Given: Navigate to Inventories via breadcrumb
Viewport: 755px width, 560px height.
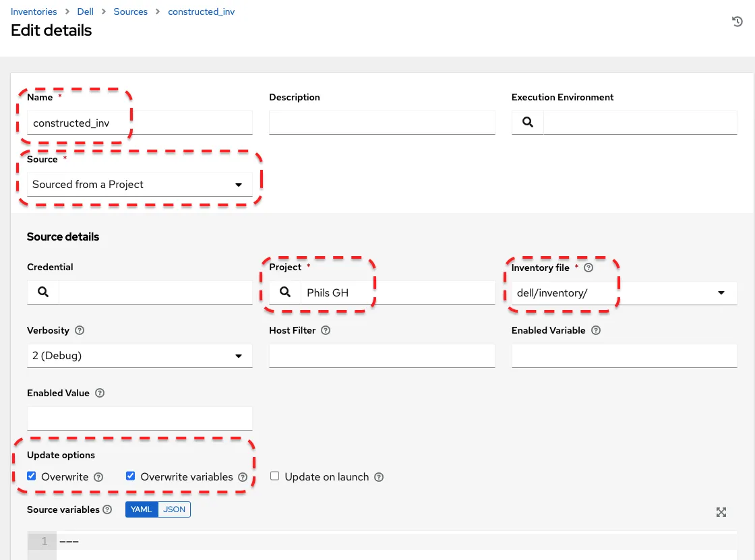Looking at the screenshot, I should coord(34,11).
